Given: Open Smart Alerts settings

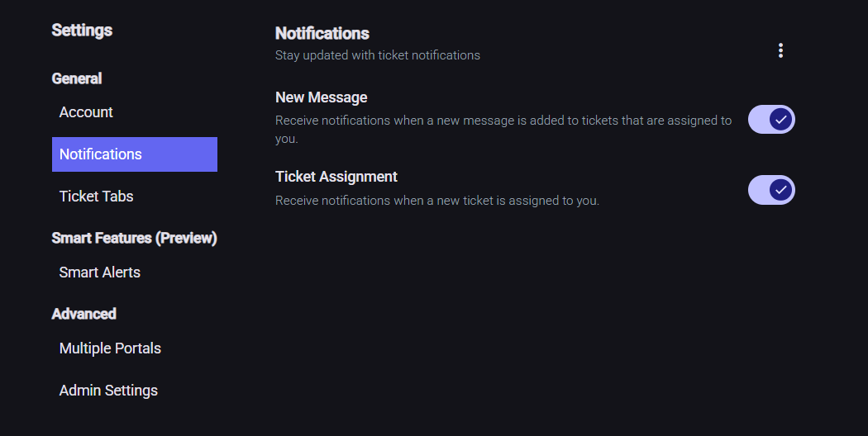Looking at the screenshot, I should pyautogui.click(x=99, y=272).
